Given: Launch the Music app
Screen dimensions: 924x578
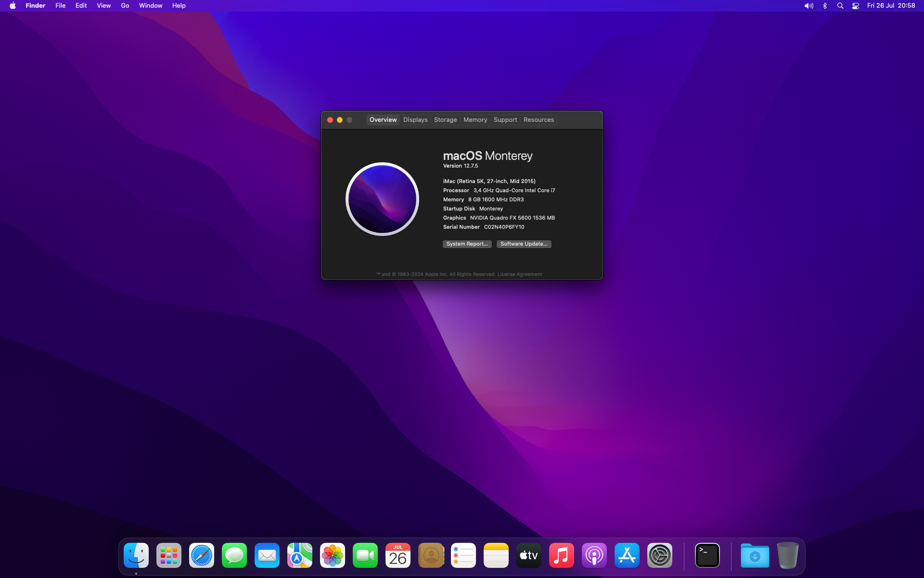Looking at the screenshot, I should coord(561,556).
